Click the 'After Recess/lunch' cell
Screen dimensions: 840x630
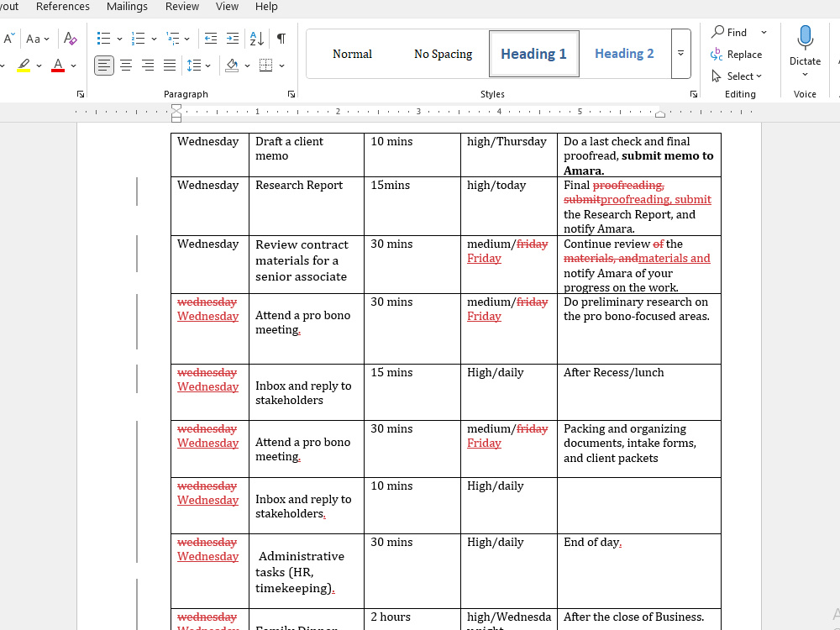639,392
